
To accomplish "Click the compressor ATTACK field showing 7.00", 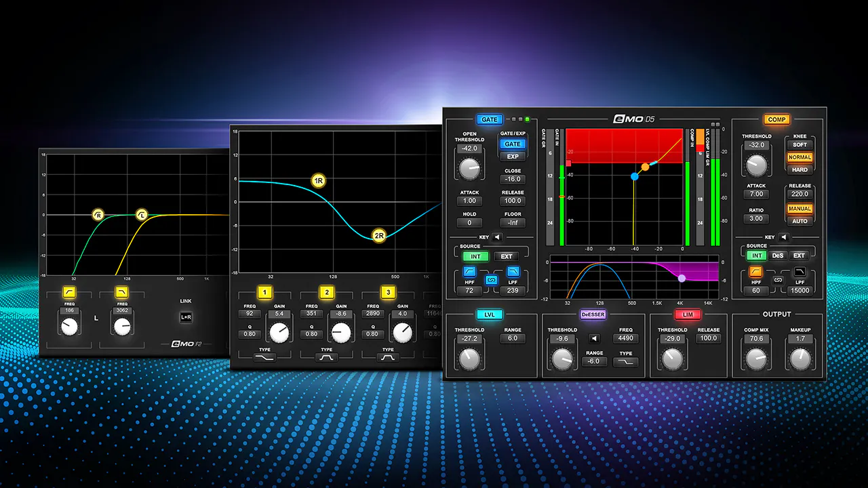I will click(756, 194).
